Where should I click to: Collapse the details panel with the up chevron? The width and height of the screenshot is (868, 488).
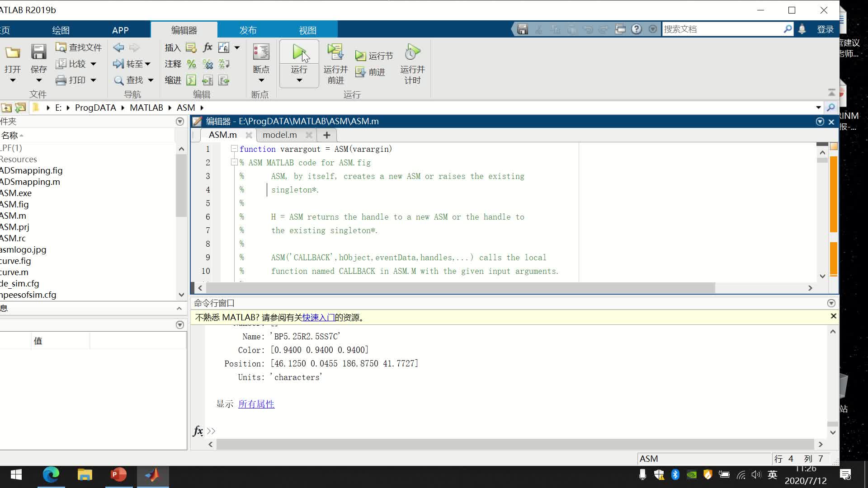tap(179, 309)
